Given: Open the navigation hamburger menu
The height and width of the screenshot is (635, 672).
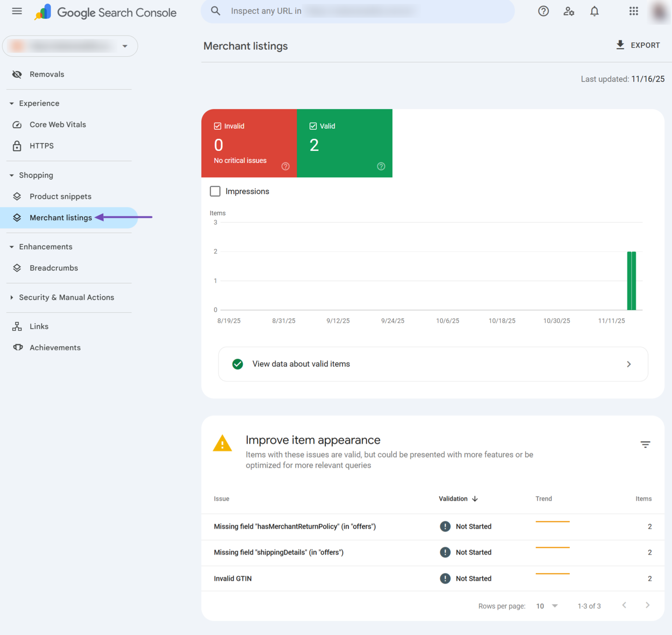Looking at the screenshot, I should click(x=17, y=11).
